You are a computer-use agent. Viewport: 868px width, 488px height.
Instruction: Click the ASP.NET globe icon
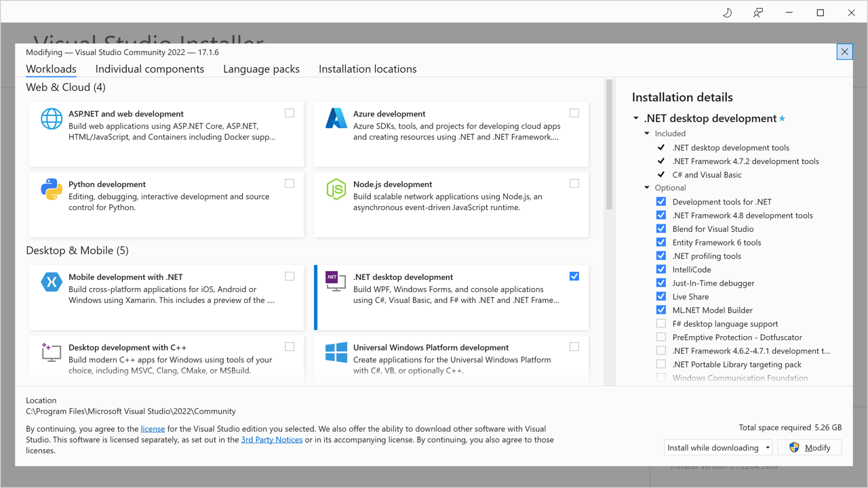[52, 119]
